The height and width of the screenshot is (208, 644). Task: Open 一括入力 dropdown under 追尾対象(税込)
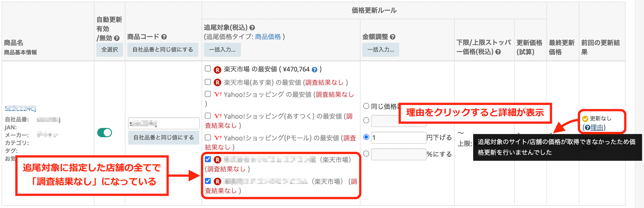(222, 50)
